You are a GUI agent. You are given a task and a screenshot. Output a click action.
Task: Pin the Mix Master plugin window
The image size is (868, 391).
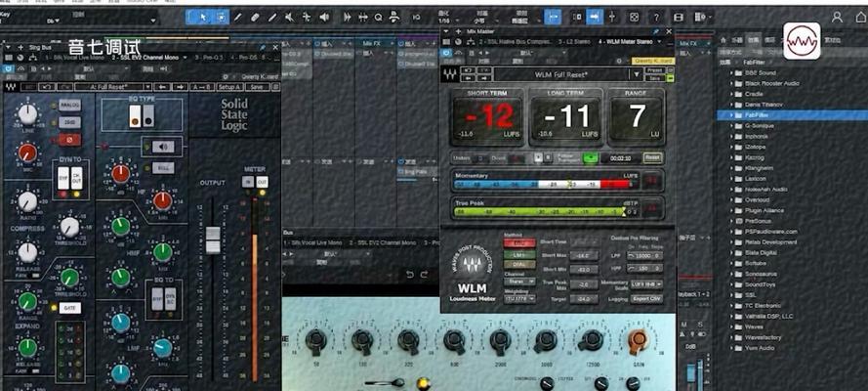[656, 31]
